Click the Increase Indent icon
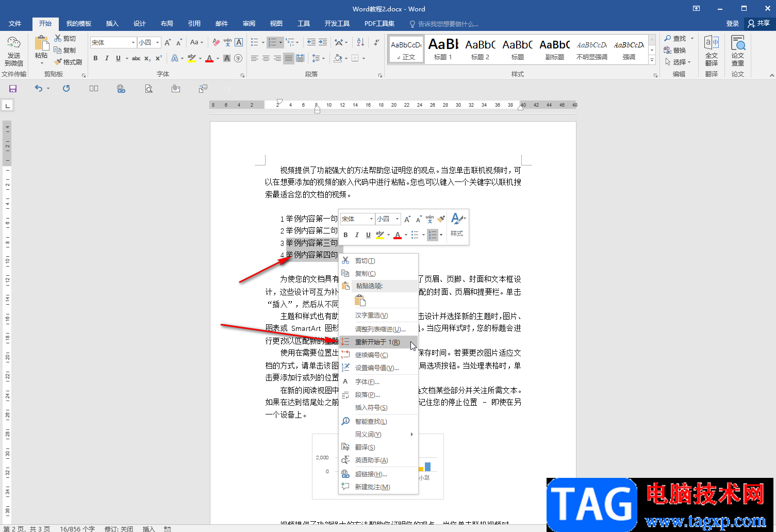The image size is (776, 532). (323, 42)
